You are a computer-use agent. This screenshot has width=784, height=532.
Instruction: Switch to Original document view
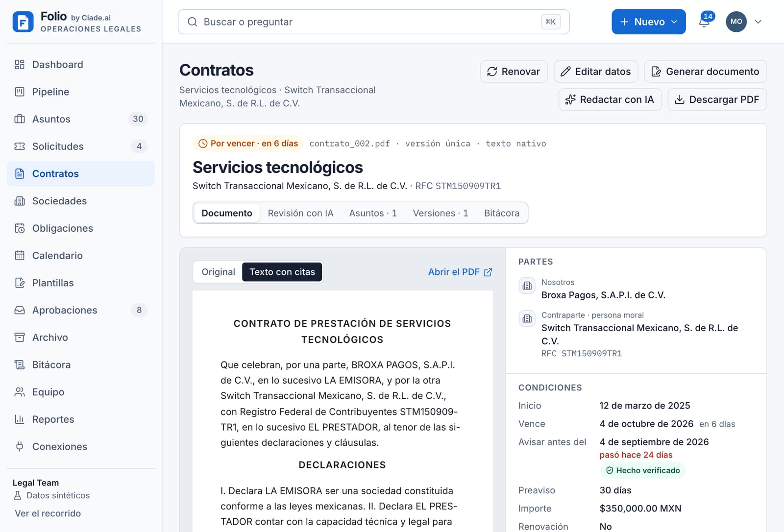point(218,272)
